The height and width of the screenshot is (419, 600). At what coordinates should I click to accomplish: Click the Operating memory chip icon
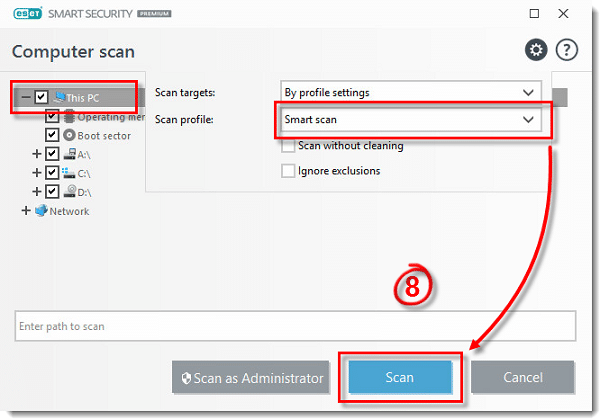(x=69, y=116)
